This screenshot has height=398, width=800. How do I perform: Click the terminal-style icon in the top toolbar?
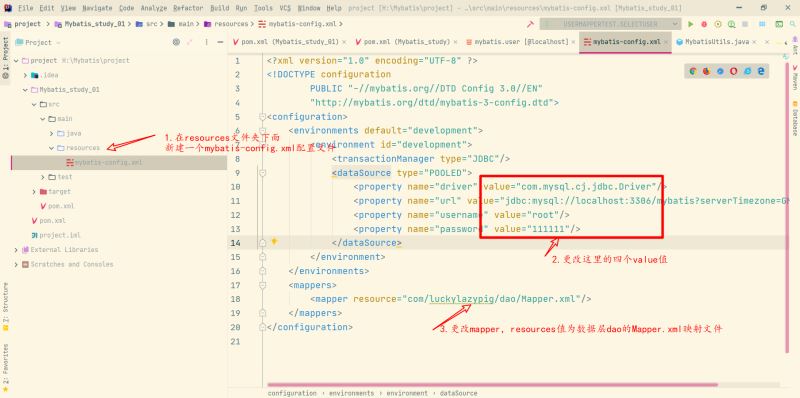(x=779, y=24)
